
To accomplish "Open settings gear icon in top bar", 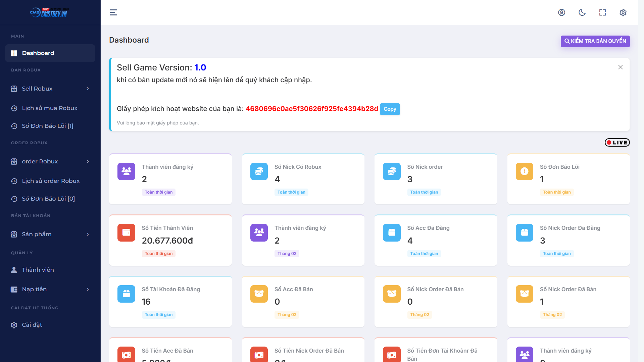I will pyautogui.click(x=623, y=12).
